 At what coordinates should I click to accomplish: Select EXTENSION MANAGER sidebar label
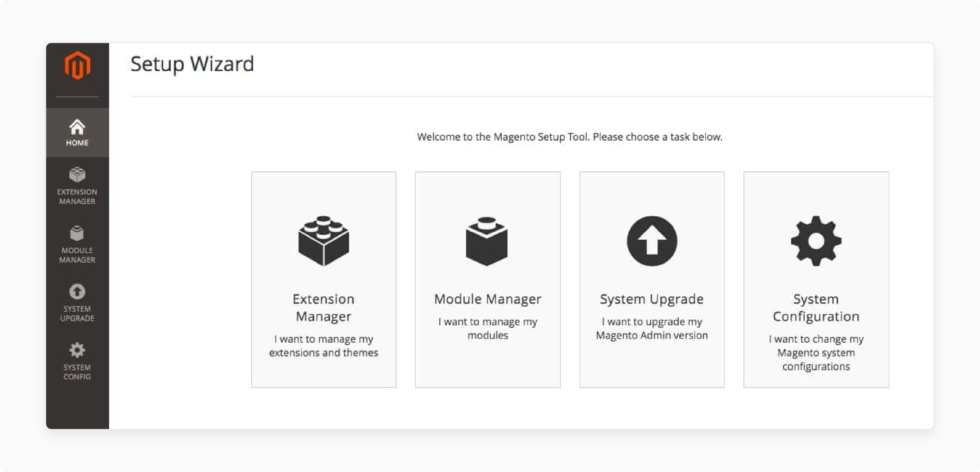point(77,196)
